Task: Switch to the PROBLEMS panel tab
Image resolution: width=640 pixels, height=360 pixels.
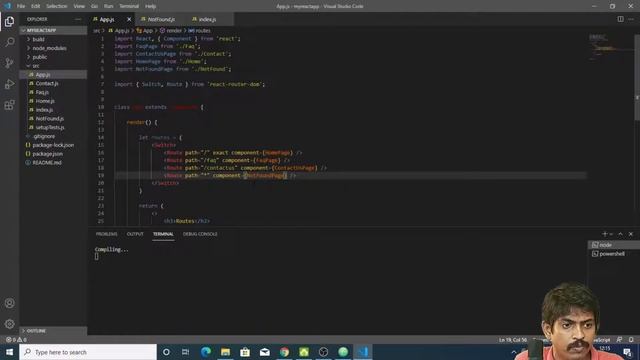Action: pyautogui.click(x=107, y=234)
